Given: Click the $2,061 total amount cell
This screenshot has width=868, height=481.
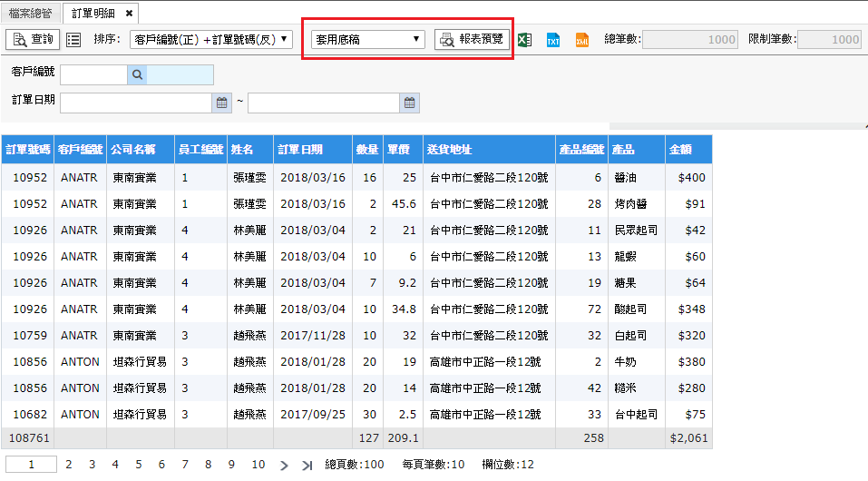Looking at the screenshot, I should (688, 437).
